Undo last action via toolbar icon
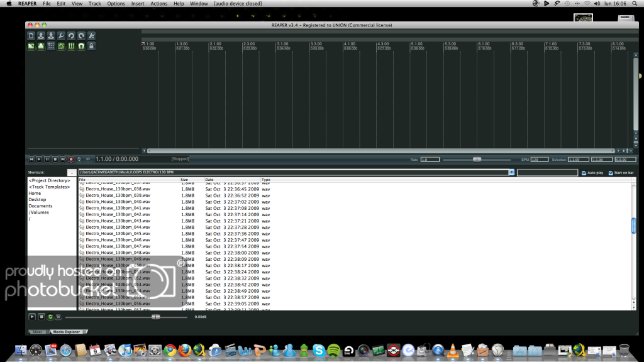644x362 pixels. pyautogui.click(x=71, y=36)
